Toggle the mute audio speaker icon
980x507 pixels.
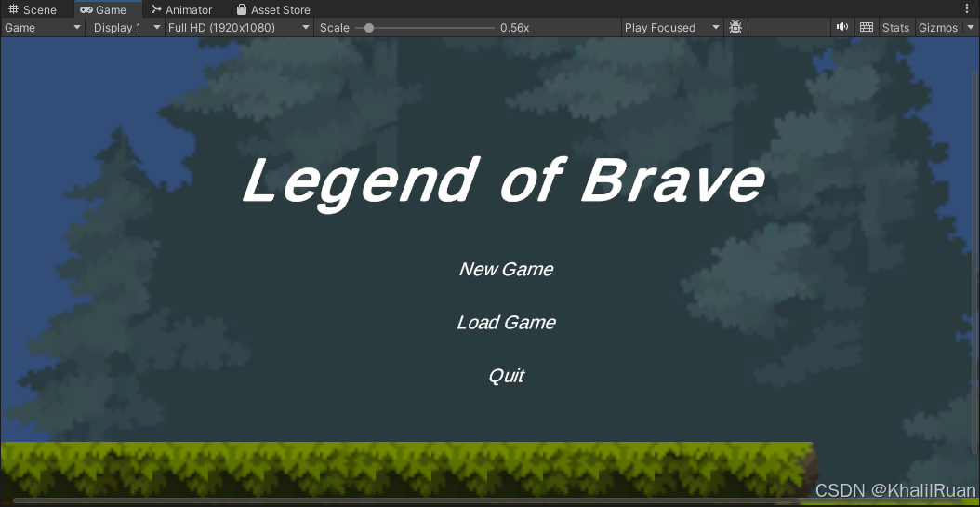842,27
